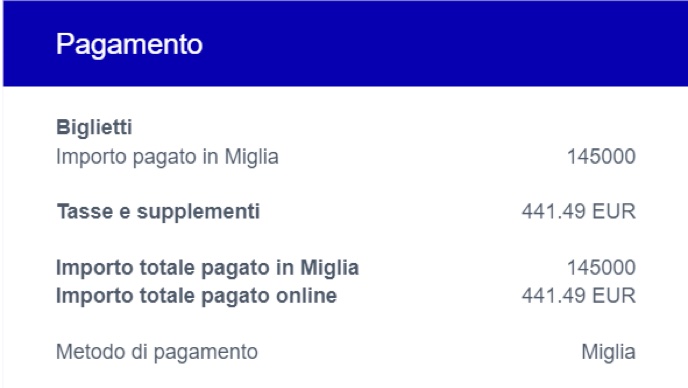Click the word Importo in Biglietti row
688x388 pixels.
coord(91,157)
